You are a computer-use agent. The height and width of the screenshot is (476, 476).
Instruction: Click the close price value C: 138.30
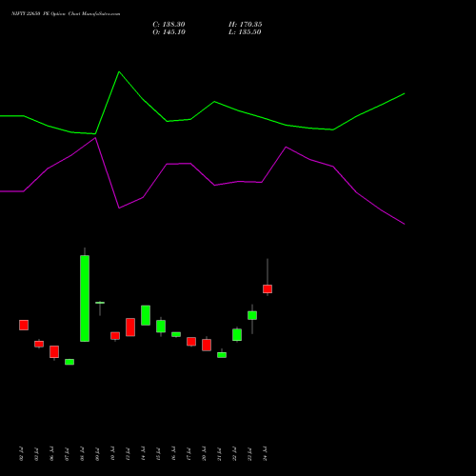(169, 25)
